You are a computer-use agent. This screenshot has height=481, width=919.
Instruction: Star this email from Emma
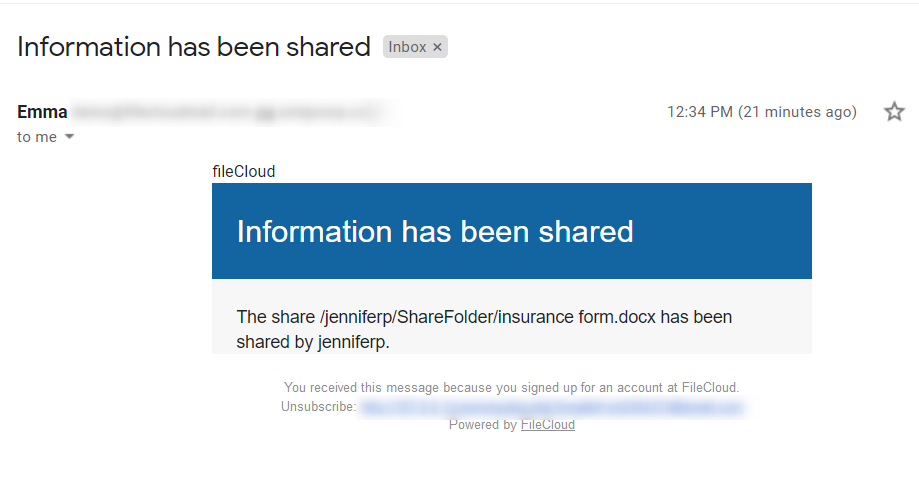click(894, 112)
